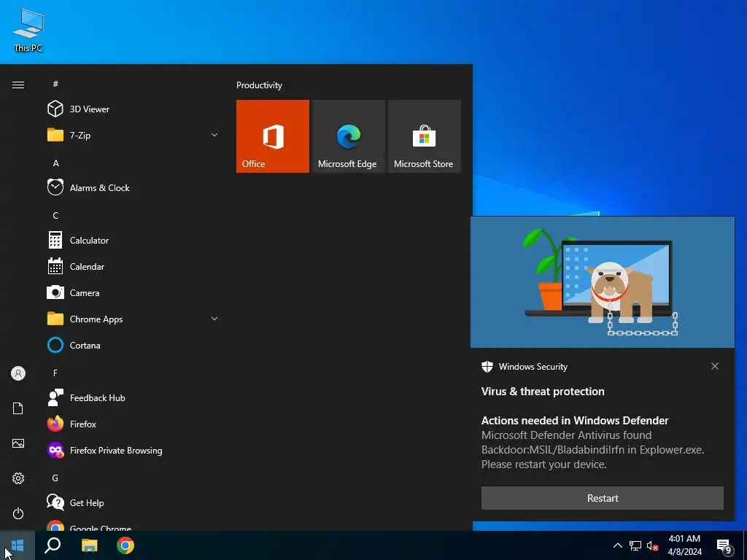Image resolution: width=747 pixels, height=560 pixels.
Task: Click the muted volume icon in tray
Action: pyautogui.click(x=653, y=545)
